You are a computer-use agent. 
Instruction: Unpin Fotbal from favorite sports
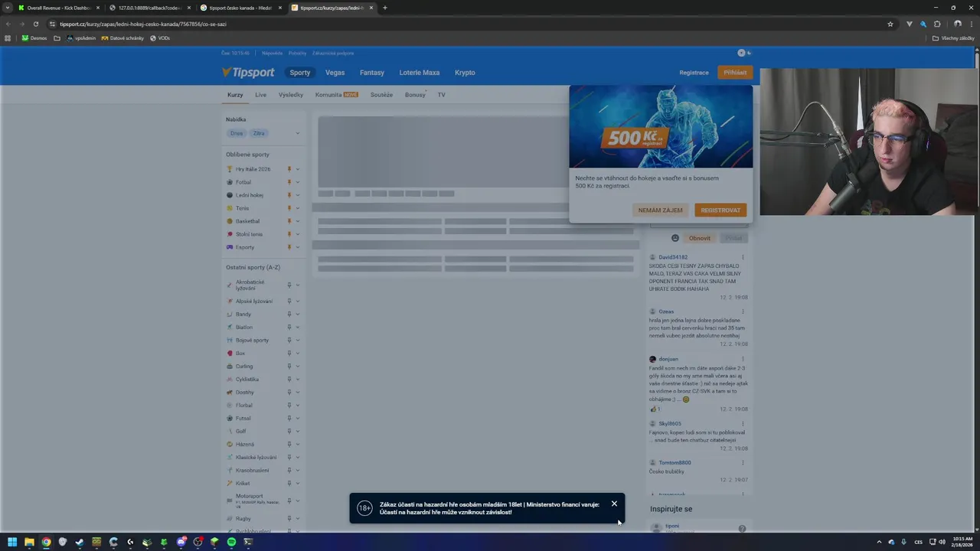coord(289,182)
